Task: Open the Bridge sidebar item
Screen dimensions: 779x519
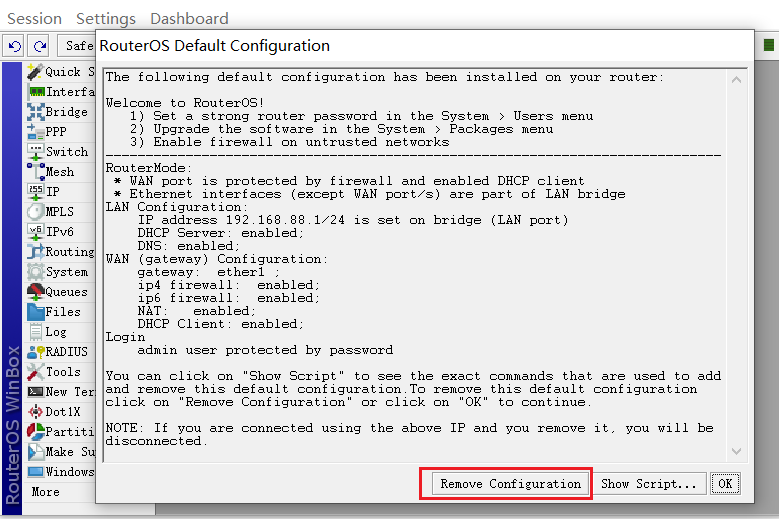Action: tap(65, 112)
